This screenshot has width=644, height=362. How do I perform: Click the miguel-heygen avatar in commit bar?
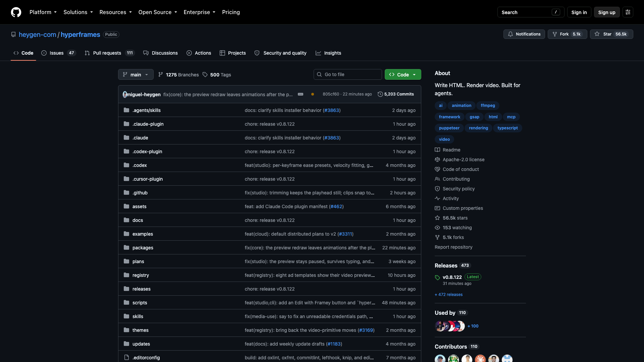pos(125,94)
